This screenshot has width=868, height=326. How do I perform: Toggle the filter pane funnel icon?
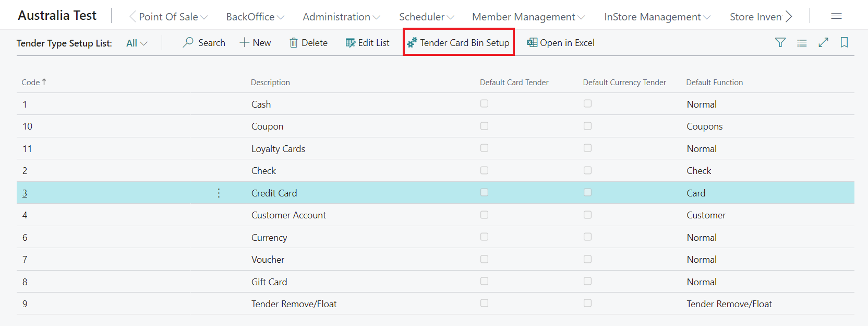point(780,43)
